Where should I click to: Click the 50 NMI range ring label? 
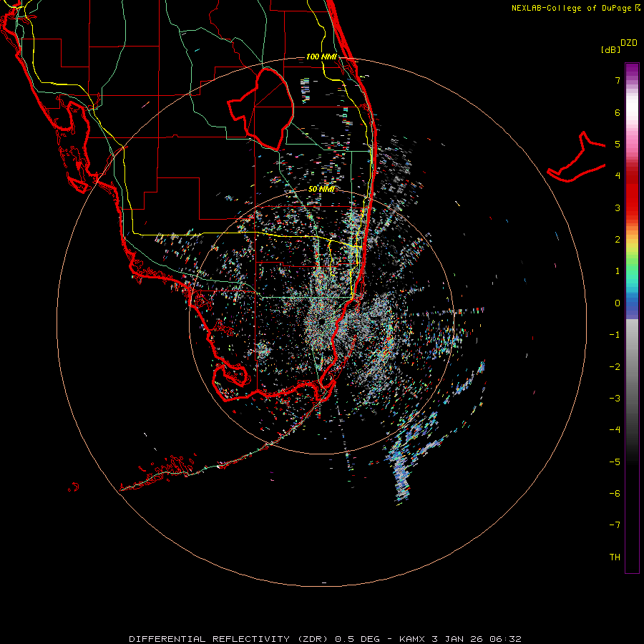pos(321,189)
